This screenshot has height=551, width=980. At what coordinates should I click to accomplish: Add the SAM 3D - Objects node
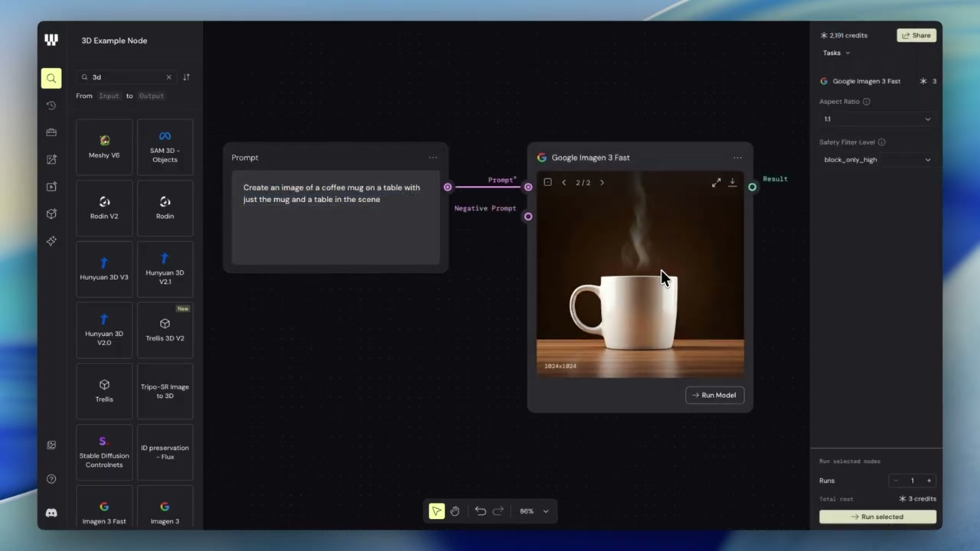coord(165,147)
